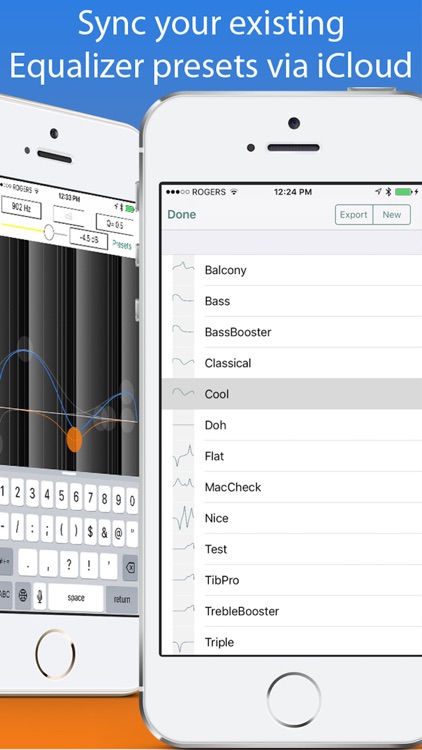Tap the dollar sign key
This screenshot has height=750, width=422.
90,532
